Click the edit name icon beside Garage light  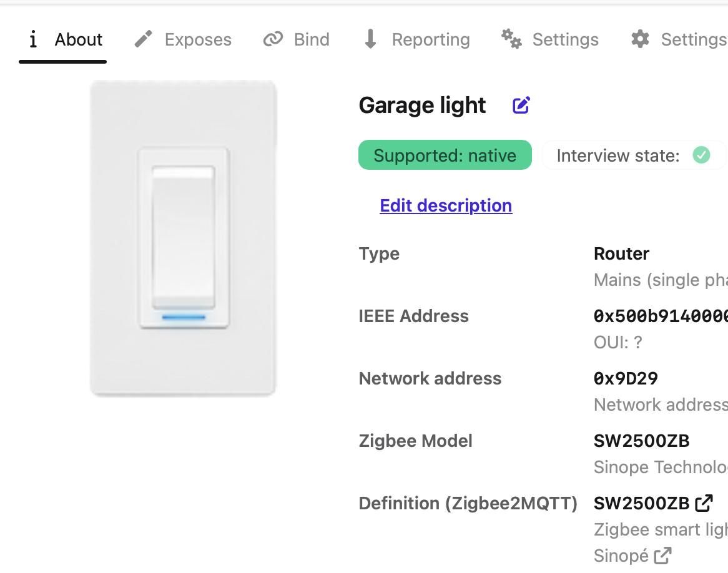(521, 105)
